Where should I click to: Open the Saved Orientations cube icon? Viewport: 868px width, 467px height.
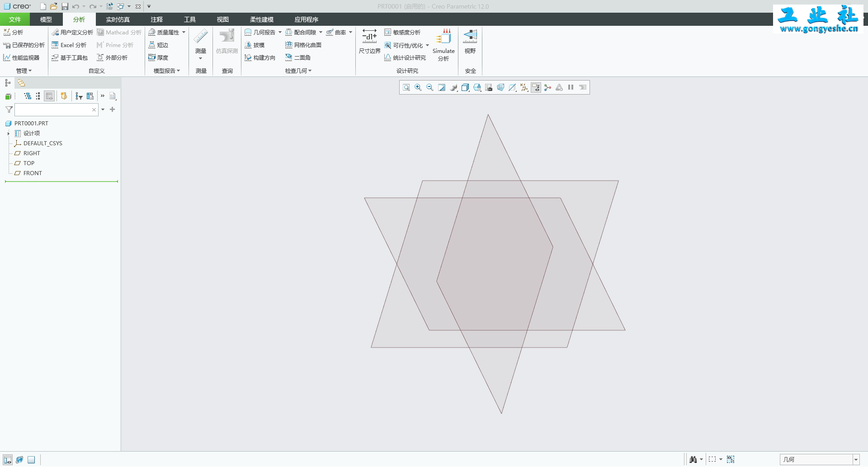pos(465,87)
